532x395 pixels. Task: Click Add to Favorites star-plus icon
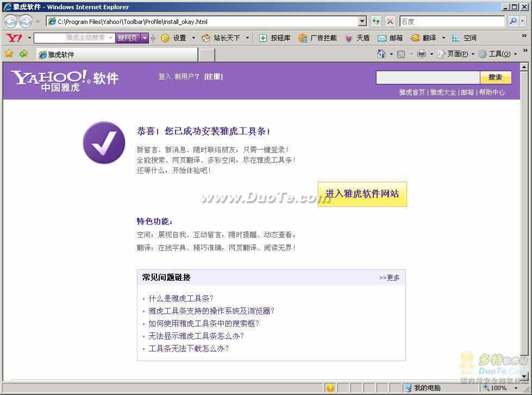(23, 54)
